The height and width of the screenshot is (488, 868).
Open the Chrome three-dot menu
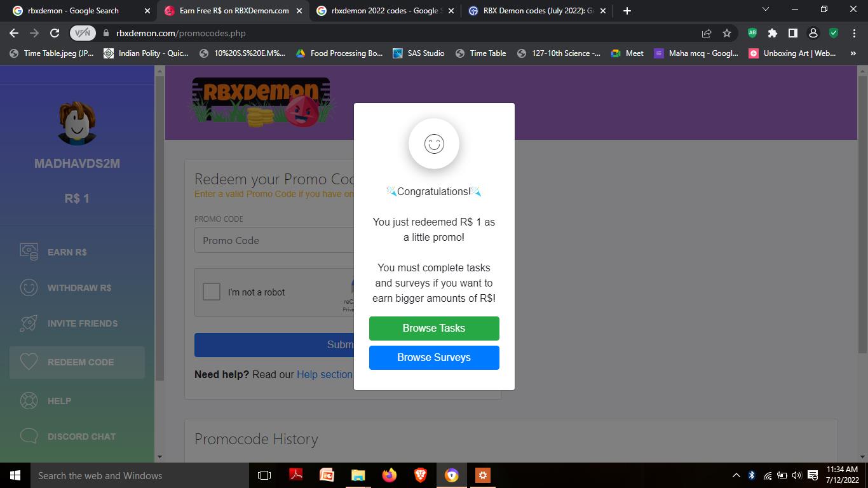[854, 33]
